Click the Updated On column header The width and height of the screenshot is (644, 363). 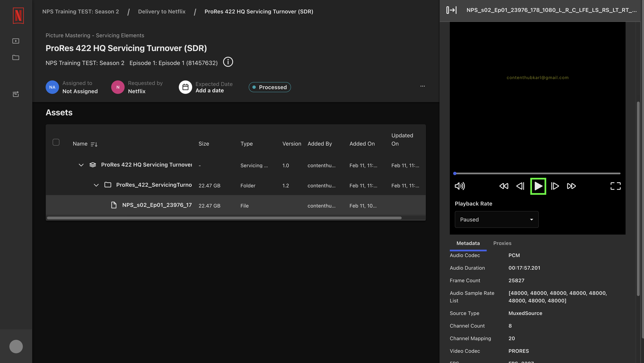click(402, 140)
